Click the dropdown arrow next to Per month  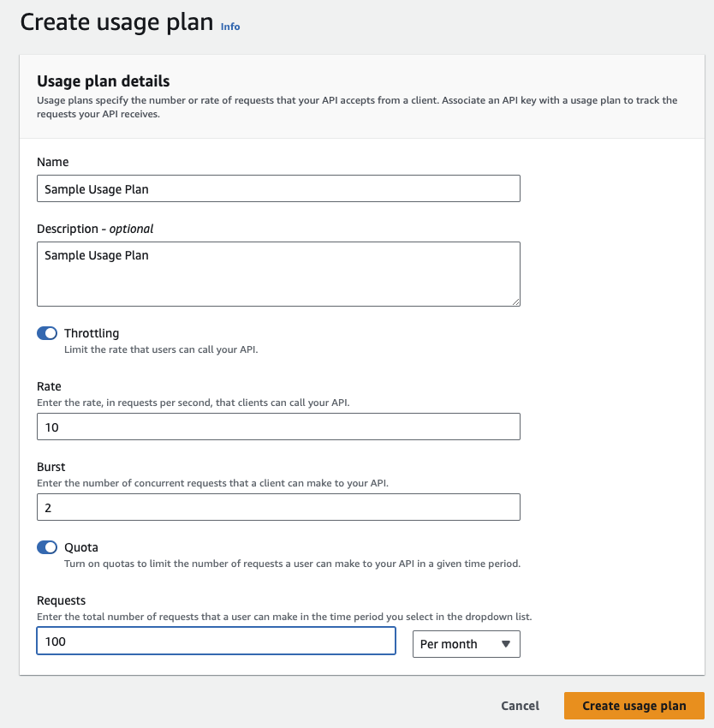point(506,644)
